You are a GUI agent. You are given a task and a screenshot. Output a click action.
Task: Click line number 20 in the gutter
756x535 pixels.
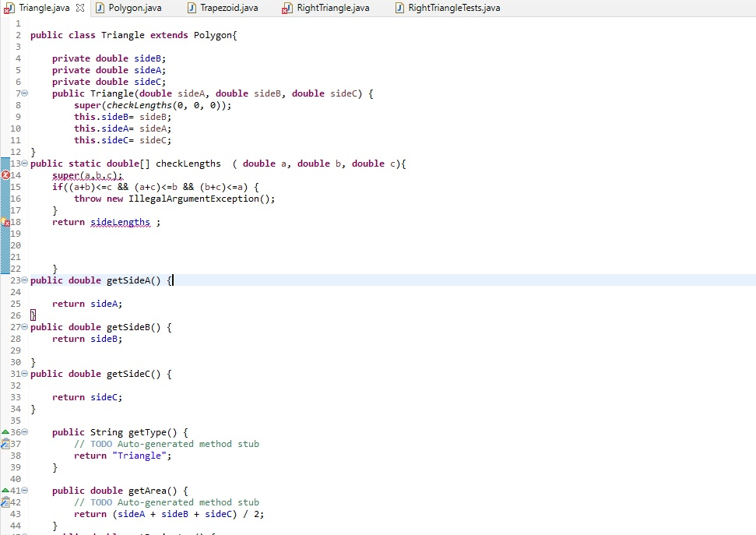point(17,245)
